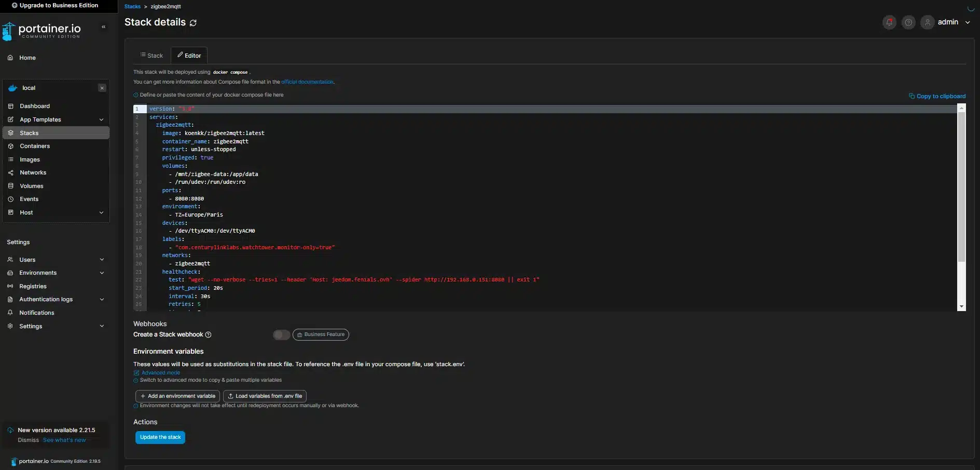Image resolution: width=980 pixels, height=470 pixels.
Task: Expand the admin account dropdown arrow
Action: (x=968, y=22)
